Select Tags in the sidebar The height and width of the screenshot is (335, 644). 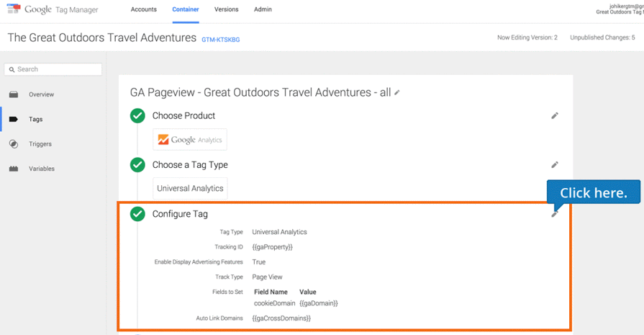point(36,119)
